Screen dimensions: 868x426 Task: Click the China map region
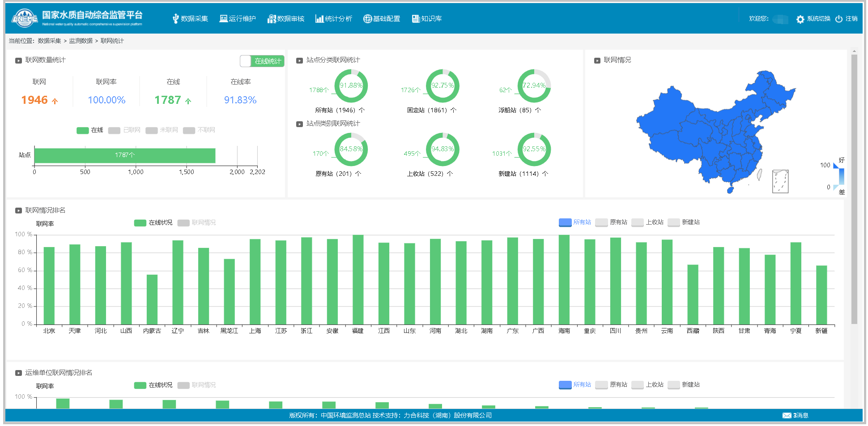coord(716,132)
